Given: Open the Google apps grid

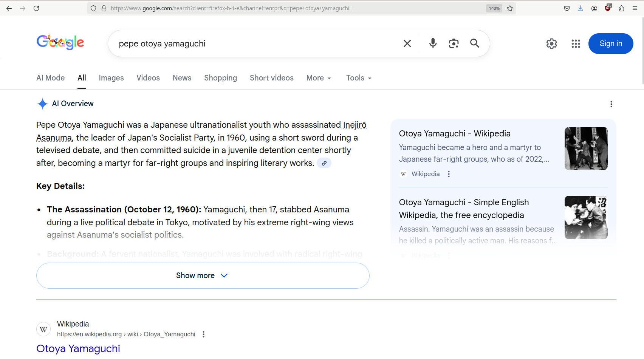Looking at the screenshot, I should pyautogui.click(x=576, y=44).
